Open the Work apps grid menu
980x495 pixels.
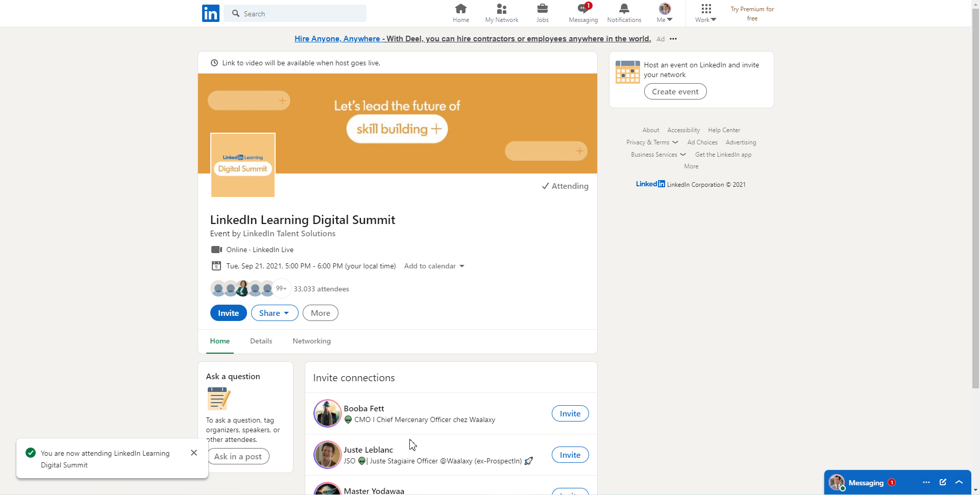706,13
